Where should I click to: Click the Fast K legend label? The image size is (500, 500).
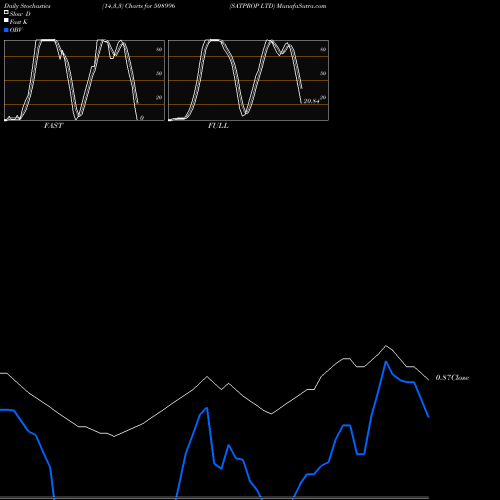(19, 22)
